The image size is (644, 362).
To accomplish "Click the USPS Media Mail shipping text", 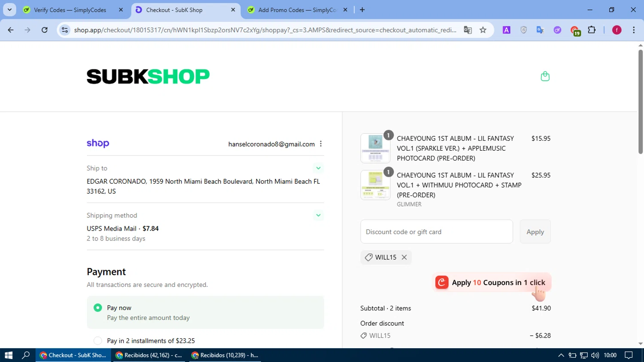I will 112,228.
